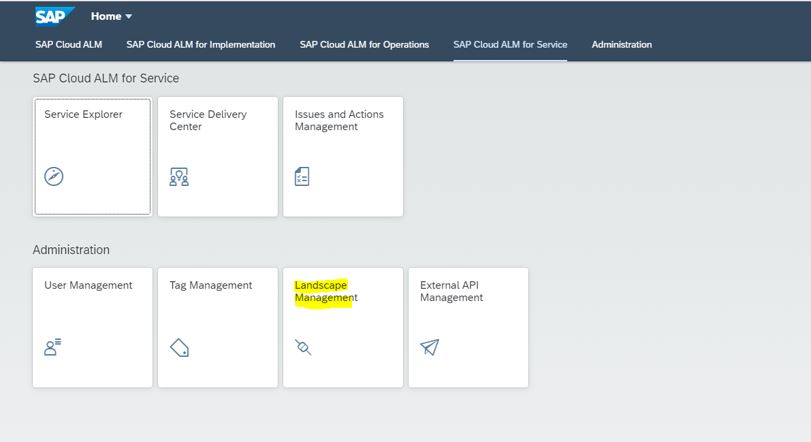The width and height of the screenshot is (811, 442).
Task: Click the SAP logo
Action: (54, 16)
